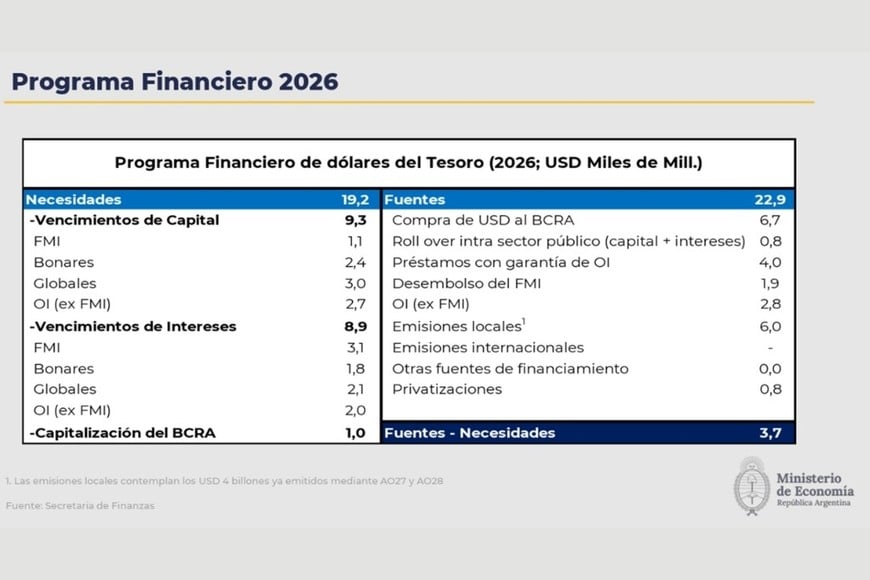Viewport: 870px width, 580px height.
Task: Select the dash value for Emisiones internacionales
Action: pos(770,348)
